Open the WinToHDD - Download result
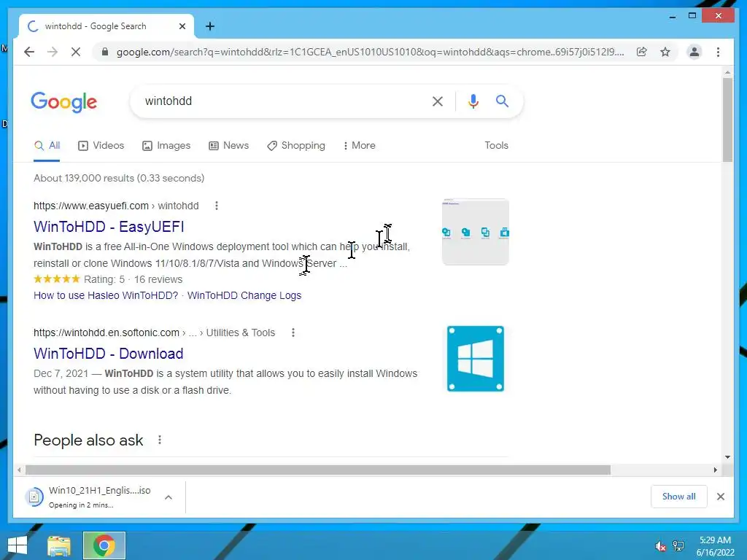This screenshot has width=747, height=560. 108,354
